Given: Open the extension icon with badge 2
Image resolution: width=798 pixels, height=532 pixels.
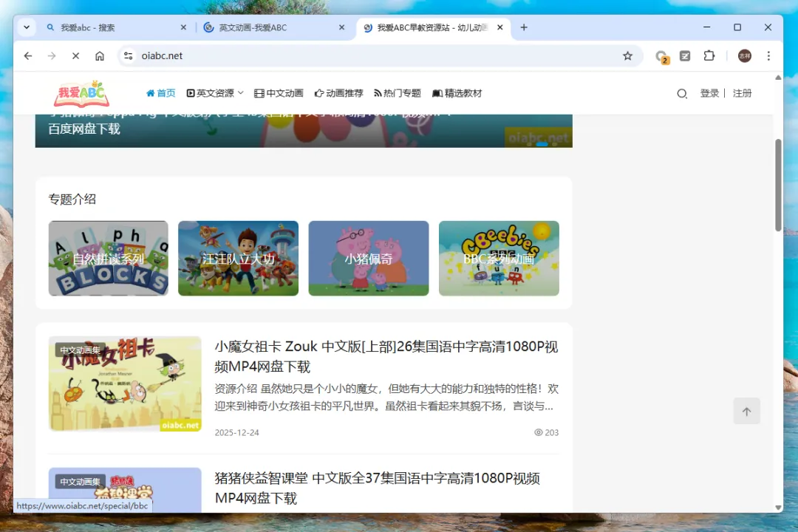Looking at the screenshot, I should click(x=661, y=56).
